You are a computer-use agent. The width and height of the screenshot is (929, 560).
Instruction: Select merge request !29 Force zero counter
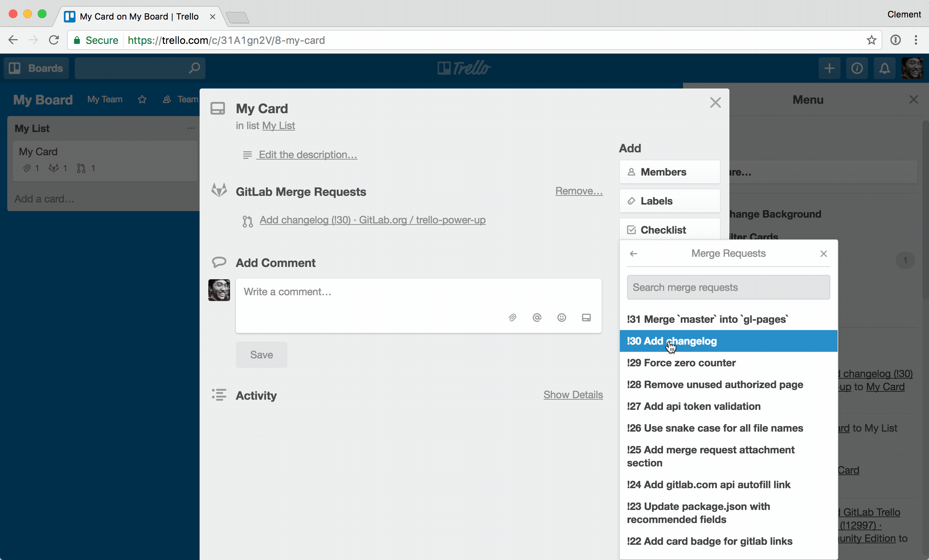pos(681,363)
